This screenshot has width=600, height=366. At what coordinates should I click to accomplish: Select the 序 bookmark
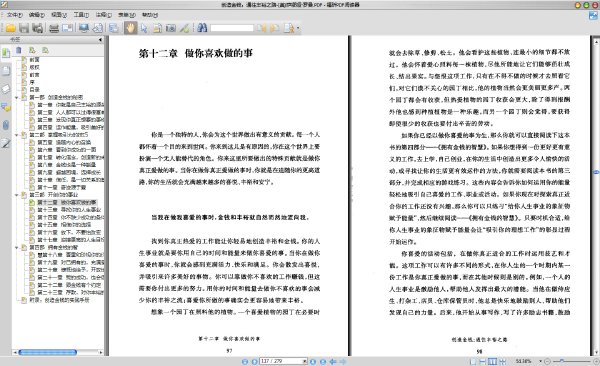(32, 82)
